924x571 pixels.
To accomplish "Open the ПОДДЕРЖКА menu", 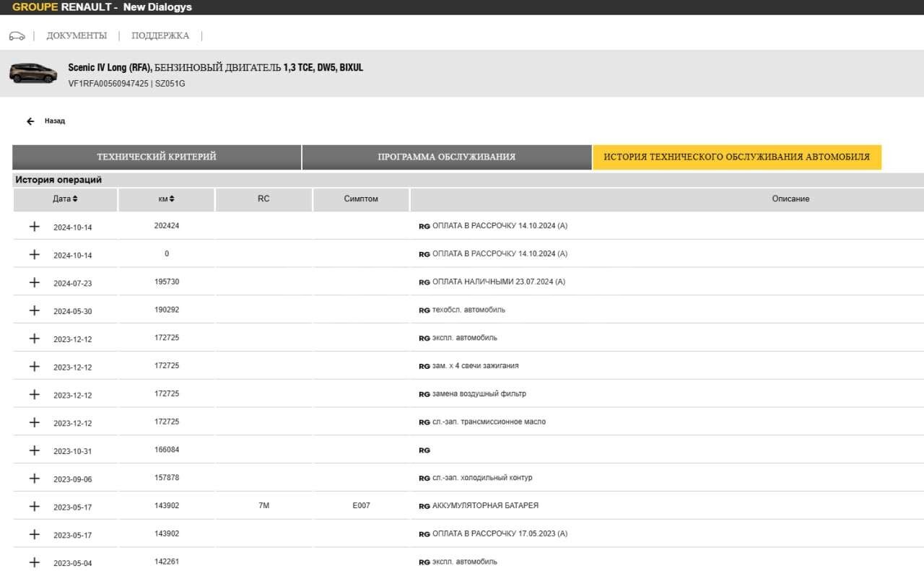I will click(x=160, y=35).
